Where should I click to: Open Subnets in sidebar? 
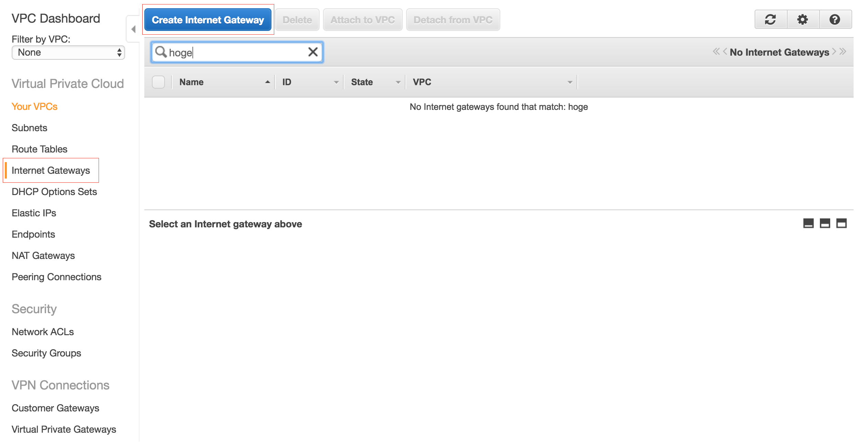click(x=29, y=128)
